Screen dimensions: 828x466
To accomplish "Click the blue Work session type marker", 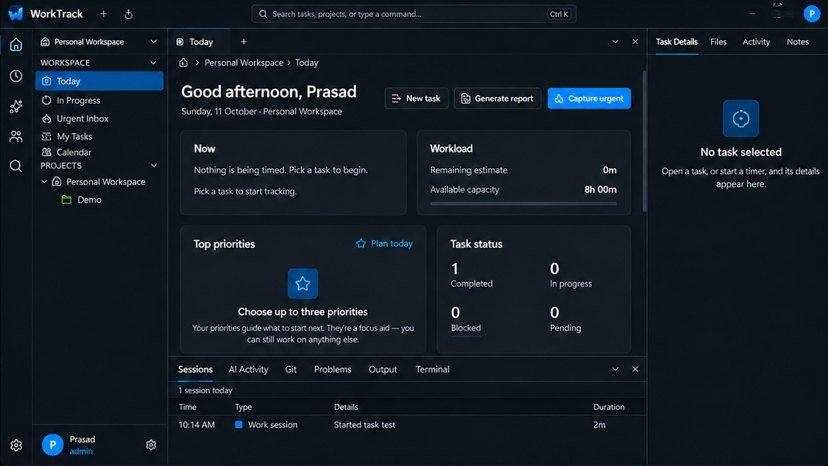I will [239, 424].
